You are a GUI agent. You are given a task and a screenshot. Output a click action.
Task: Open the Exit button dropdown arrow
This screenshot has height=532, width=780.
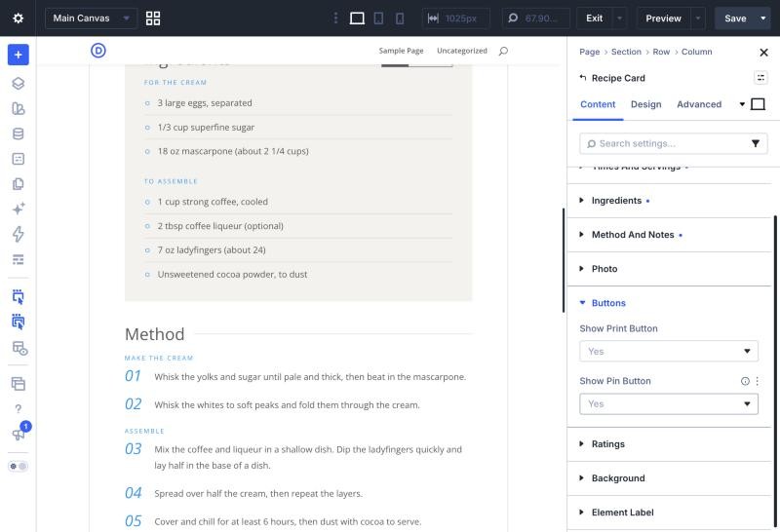pos(619,19)
